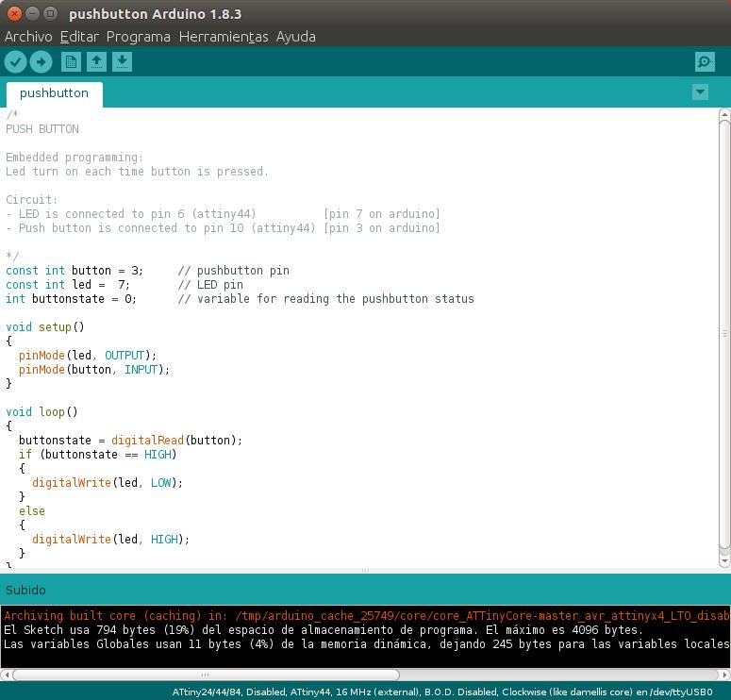The height and width of the screenshot is (700, 731).
Task: Click the splitter handle between editor and console
Action: point(366,571)
